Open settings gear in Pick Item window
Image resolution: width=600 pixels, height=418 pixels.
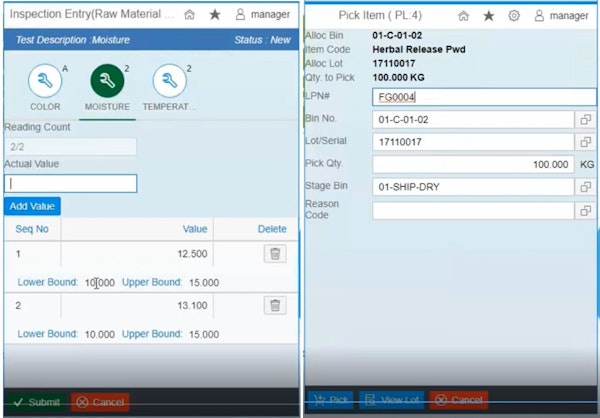514,16
